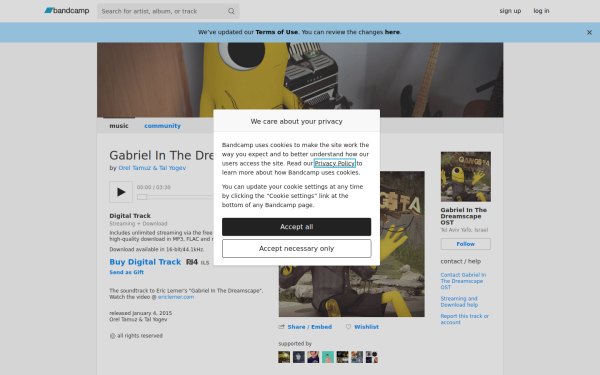Play the track with play button
Image resolution: width=600 pixels, height=375 pixels.
[121, 192]
